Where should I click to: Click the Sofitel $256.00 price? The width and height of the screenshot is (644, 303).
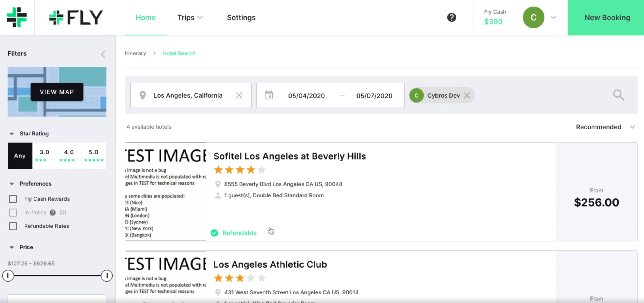click(596, 202)
